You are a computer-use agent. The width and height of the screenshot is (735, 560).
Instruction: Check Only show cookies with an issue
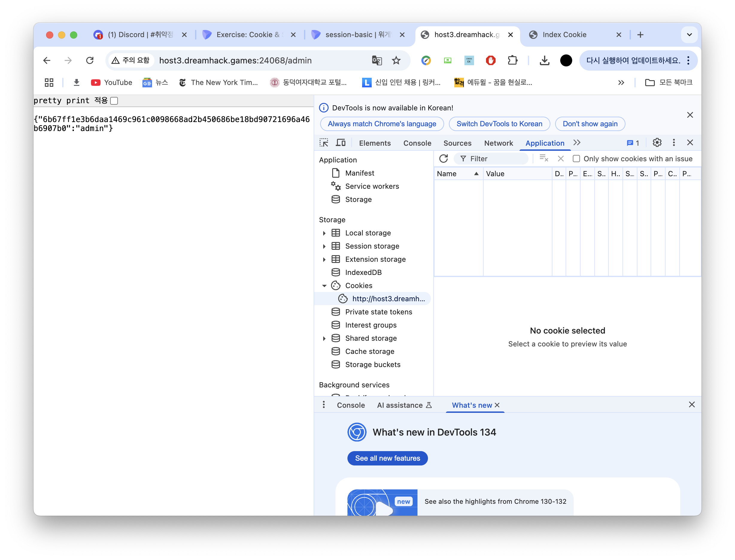pyautogui.click(x=576, y=159)
